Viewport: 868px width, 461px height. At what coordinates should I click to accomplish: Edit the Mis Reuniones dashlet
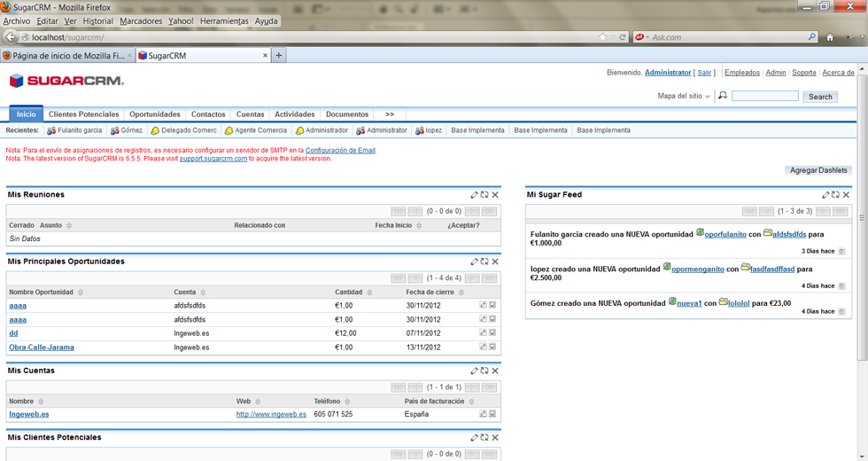[x=475, y=194]
